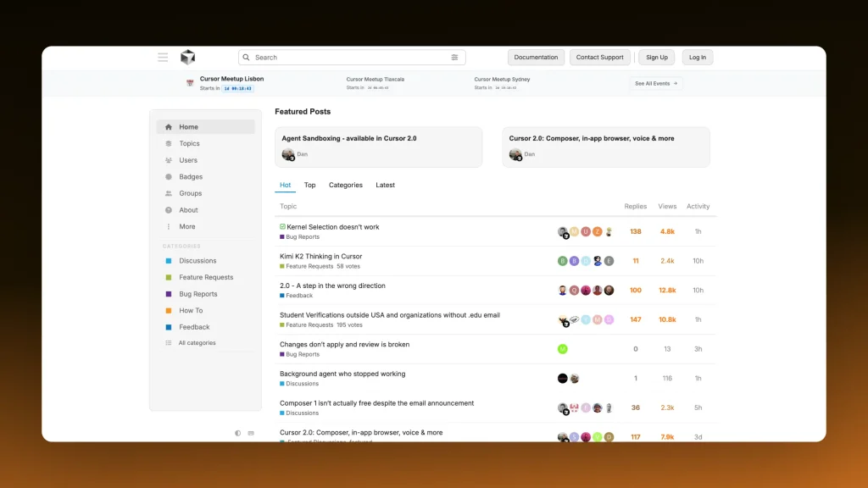
Task: Switch to the Hot tab
Action: (285, 185)
